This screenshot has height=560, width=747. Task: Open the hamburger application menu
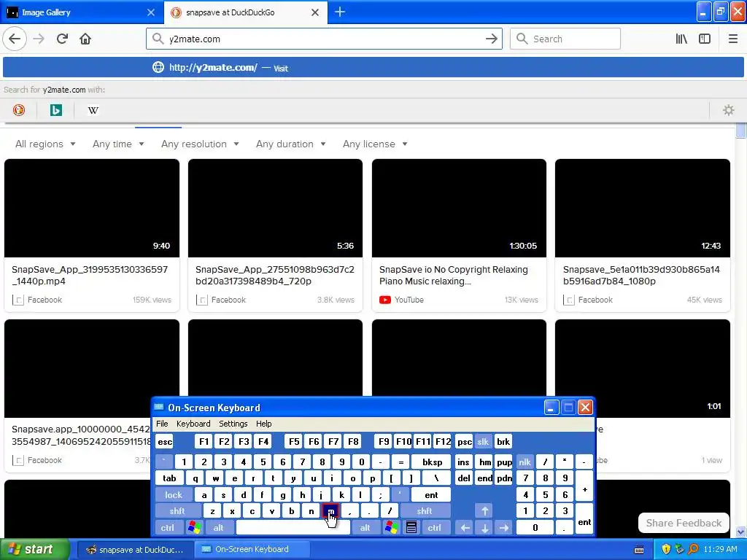[732, 39]
